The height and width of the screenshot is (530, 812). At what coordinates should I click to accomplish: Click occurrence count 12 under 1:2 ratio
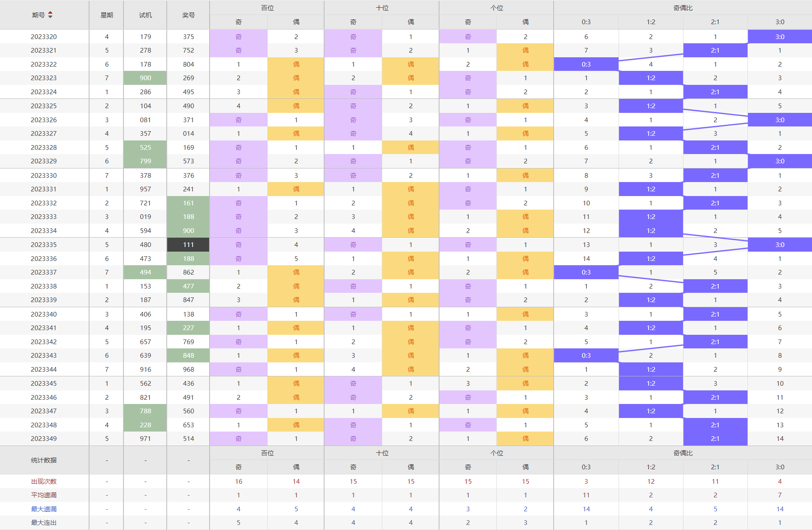pos(651,482)
